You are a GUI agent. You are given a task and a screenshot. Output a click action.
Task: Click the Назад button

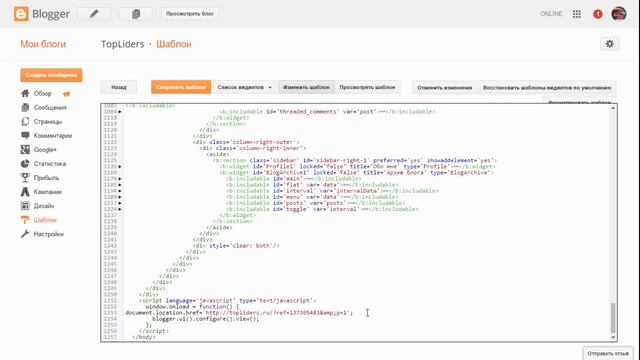(x=119, y=87)
